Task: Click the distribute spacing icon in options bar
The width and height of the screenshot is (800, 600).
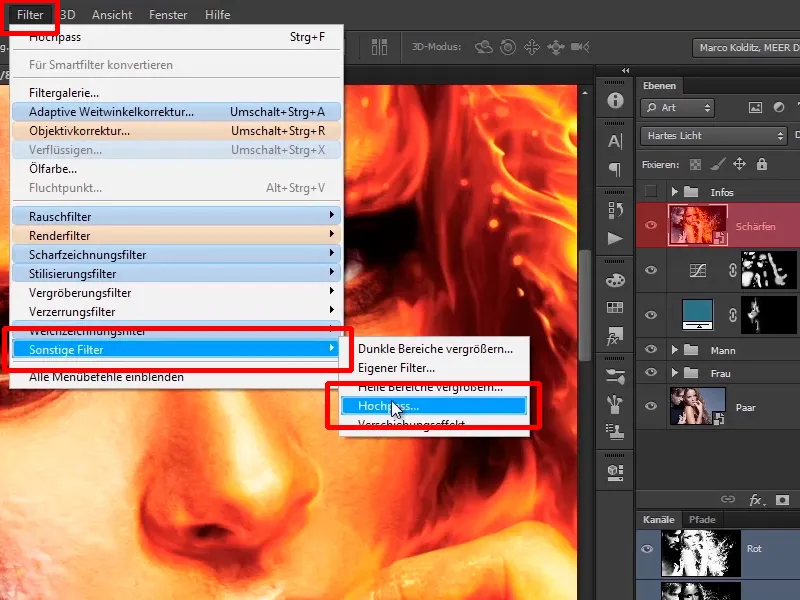Action: (x=379, y=47)
